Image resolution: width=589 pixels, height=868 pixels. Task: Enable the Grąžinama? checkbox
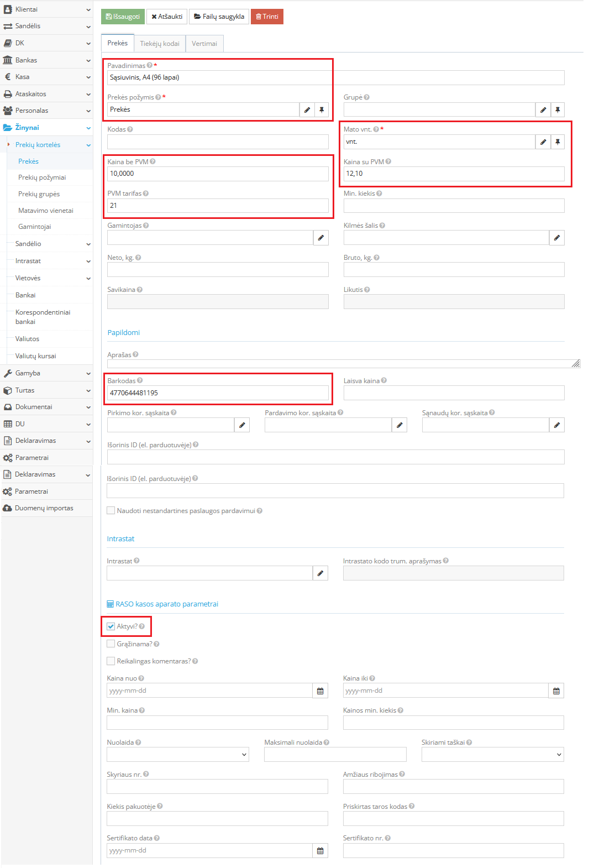tap(111, 644)
